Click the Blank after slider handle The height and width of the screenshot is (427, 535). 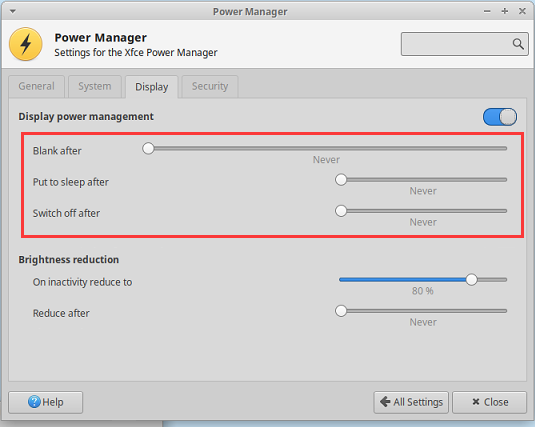pyautogui.click(x=148, y=148)
